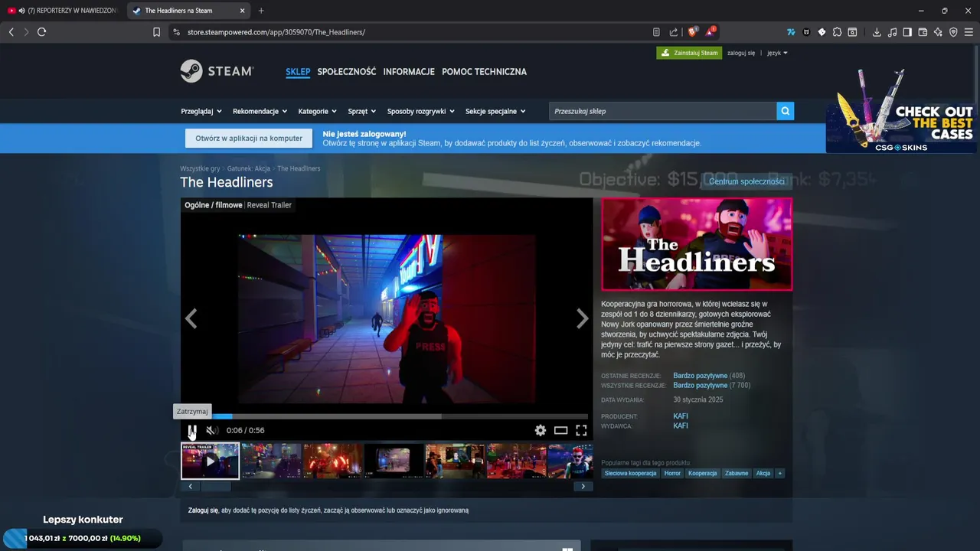Click the thumbnail strip scroll-right button
The height and width of the screenshot is (551, 980).
pos(583,486)
